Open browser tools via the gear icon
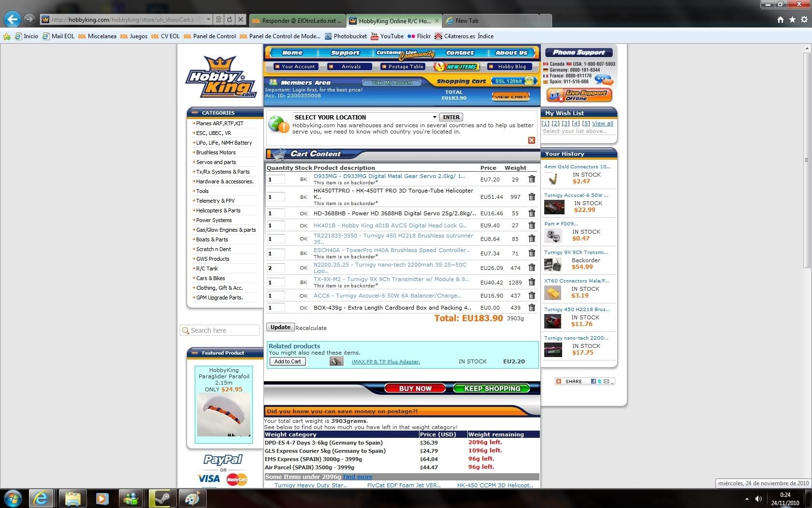The width and height of the screenshot is (812, 508). coord(804,20)
